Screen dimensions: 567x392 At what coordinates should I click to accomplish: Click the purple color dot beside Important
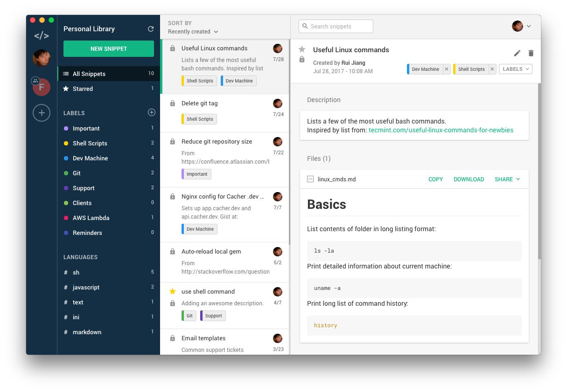(66, 128)
